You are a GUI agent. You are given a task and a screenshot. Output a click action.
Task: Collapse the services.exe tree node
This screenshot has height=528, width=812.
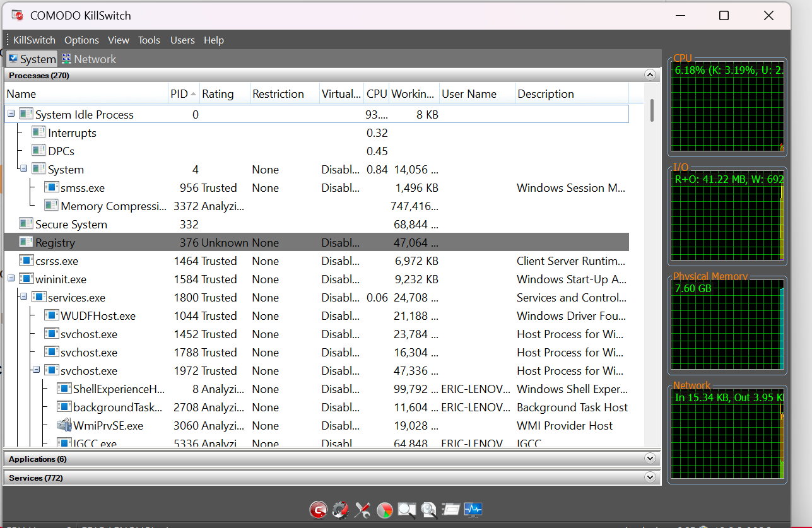23,297
